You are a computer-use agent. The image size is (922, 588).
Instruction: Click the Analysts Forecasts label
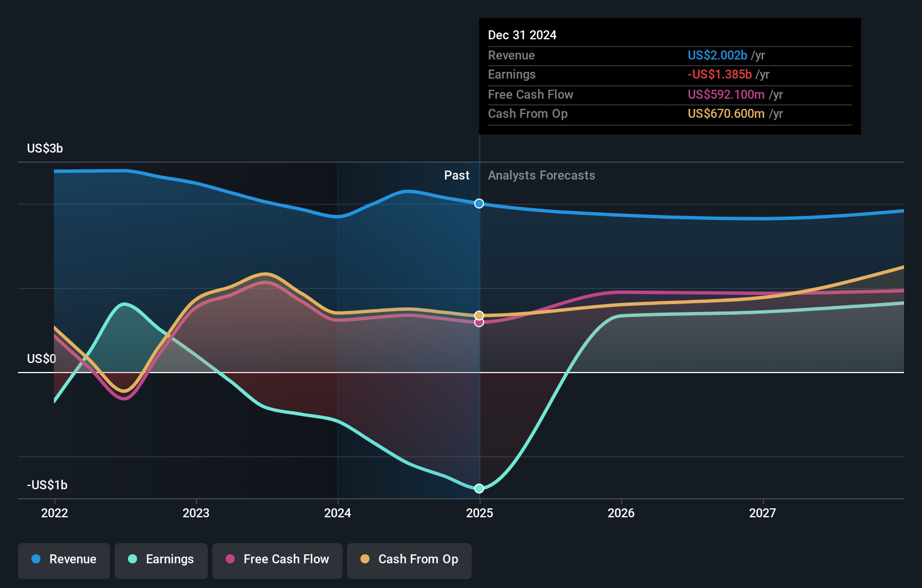point(541,175)
